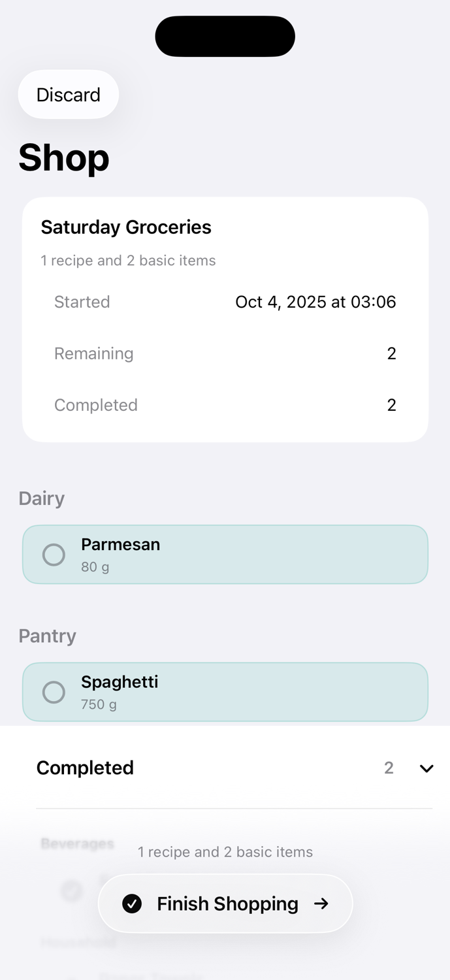Tap the Saturday Groceries list title

(126, 227)
